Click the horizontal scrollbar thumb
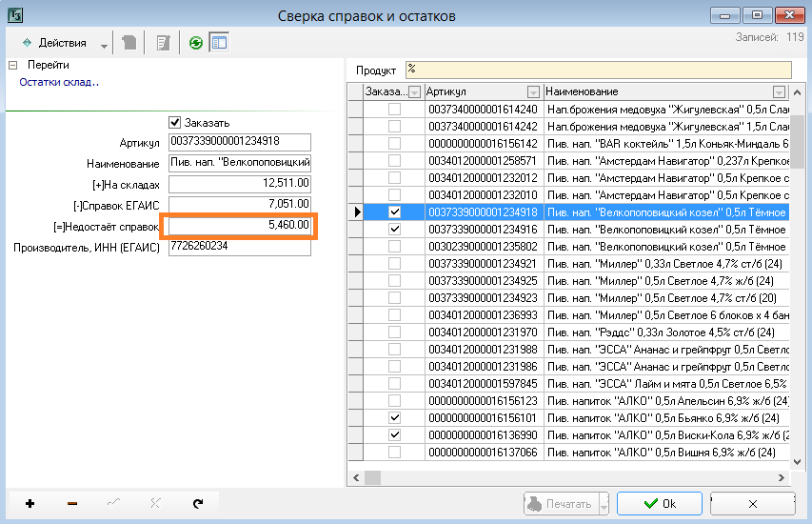 (x=372, y=477)
